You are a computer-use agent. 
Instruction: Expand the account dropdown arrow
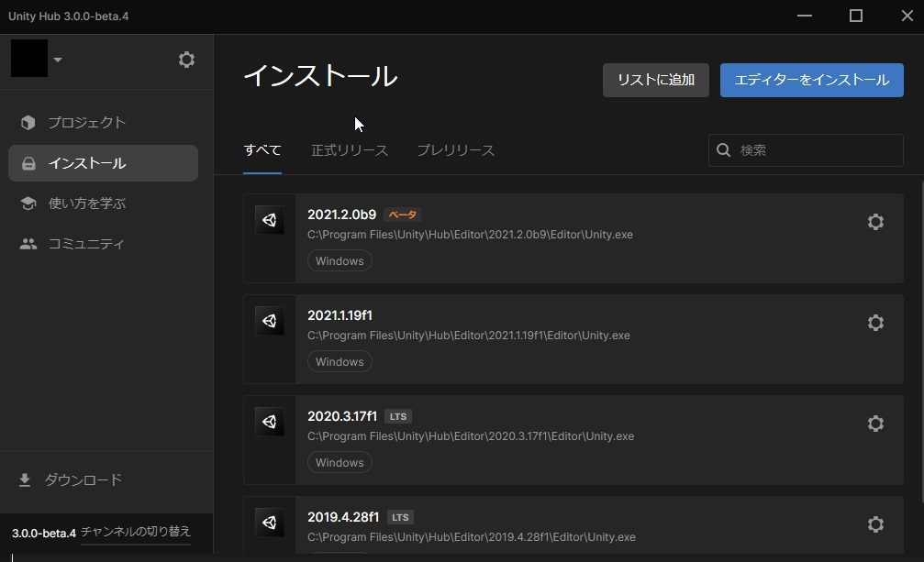click(58, 60)
